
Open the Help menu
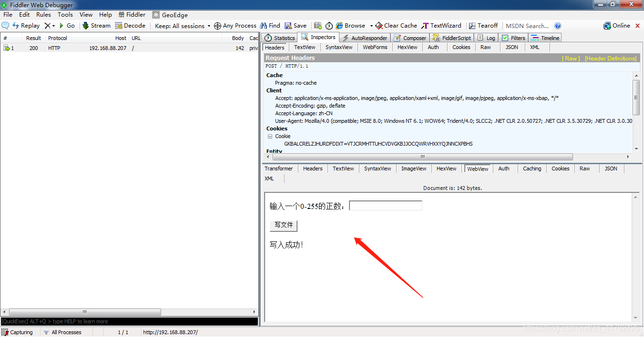[x=105, y=15]
